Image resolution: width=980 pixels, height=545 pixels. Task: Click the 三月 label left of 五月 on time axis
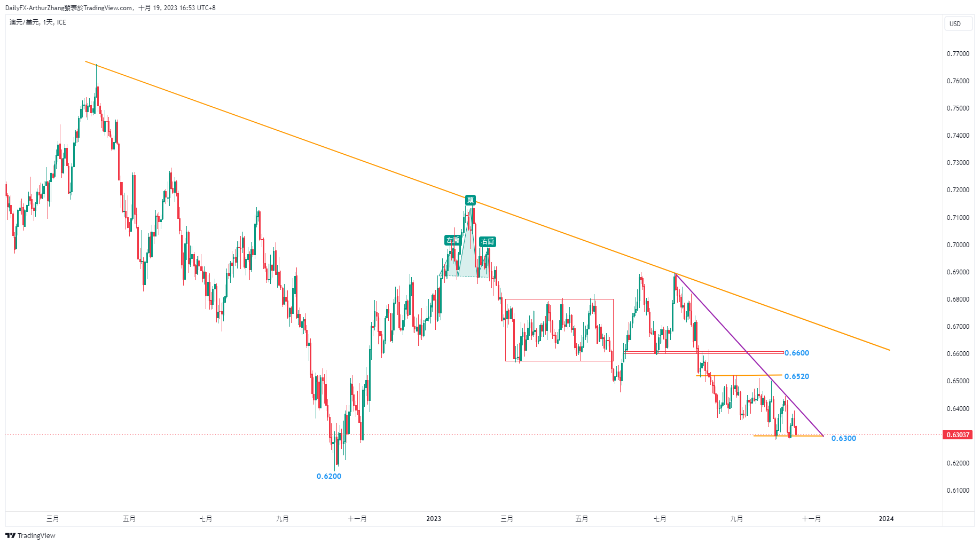(x=52, y=519)
